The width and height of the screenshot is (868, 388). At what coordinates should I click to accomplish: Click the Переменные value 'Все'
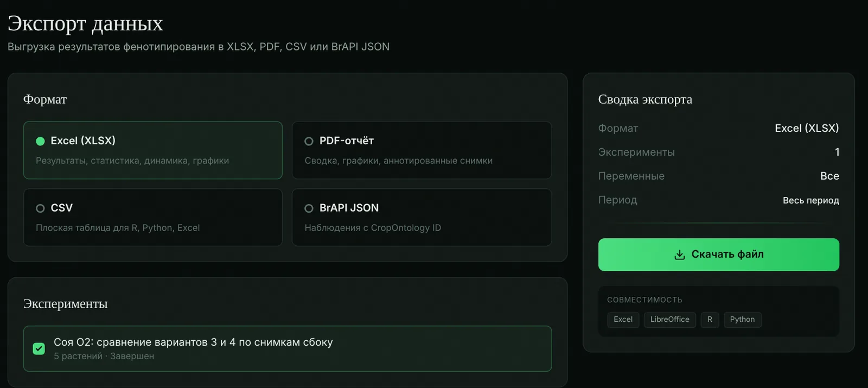(829, 176)
